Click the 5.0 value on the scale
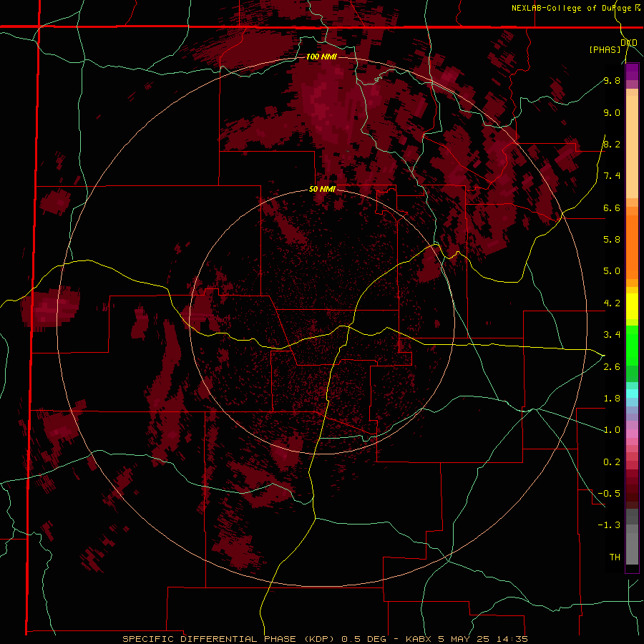 click(x=612, y=271)
